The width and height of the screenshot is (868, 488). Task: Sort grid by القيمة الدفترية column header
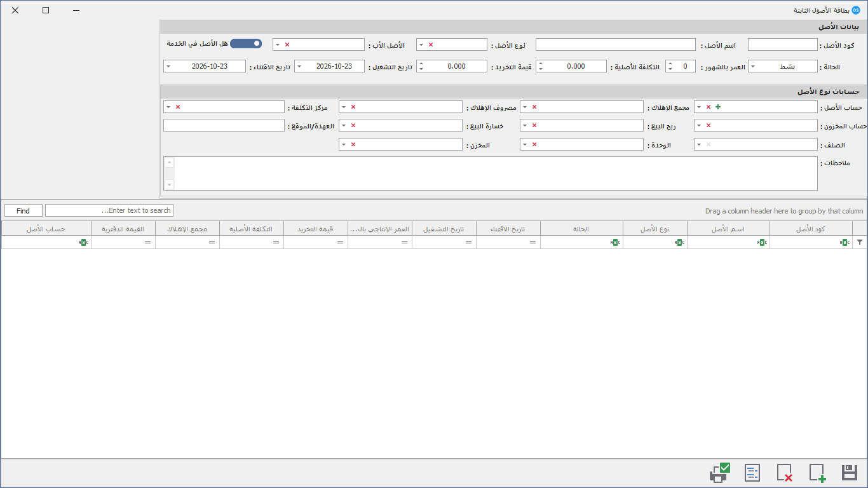point(123,229)
